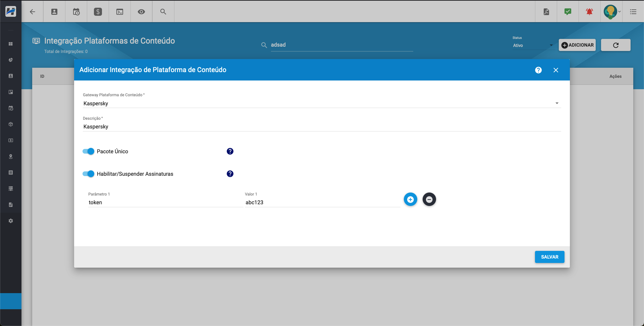Turn off Habilitar/Suspender Assinaturas switch
The width and height of the screenshot is (644, 326).
(89, 174)
